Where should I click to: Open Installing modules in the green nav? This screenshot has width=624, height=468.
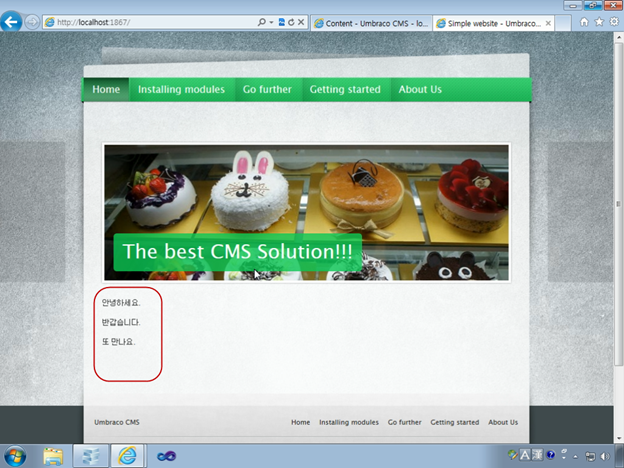click(181, 90)
